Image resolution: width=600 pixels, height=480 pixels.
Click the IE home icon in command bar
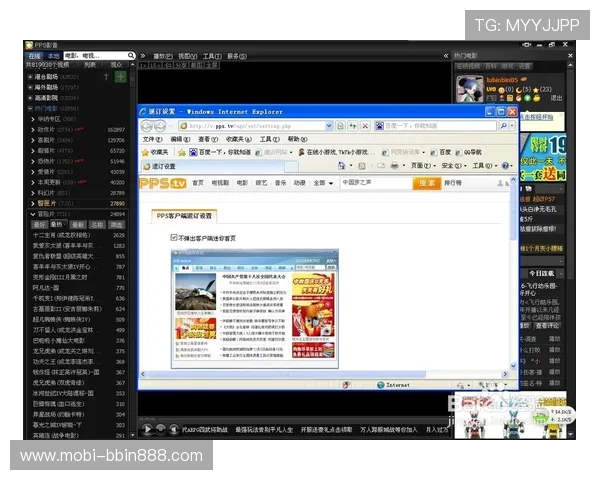coord(341,166)
